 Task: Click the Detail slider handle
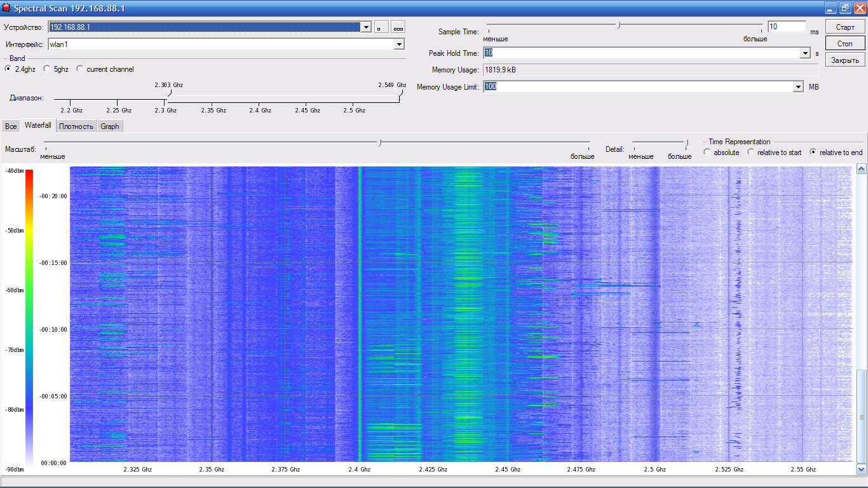pos(686,142)
